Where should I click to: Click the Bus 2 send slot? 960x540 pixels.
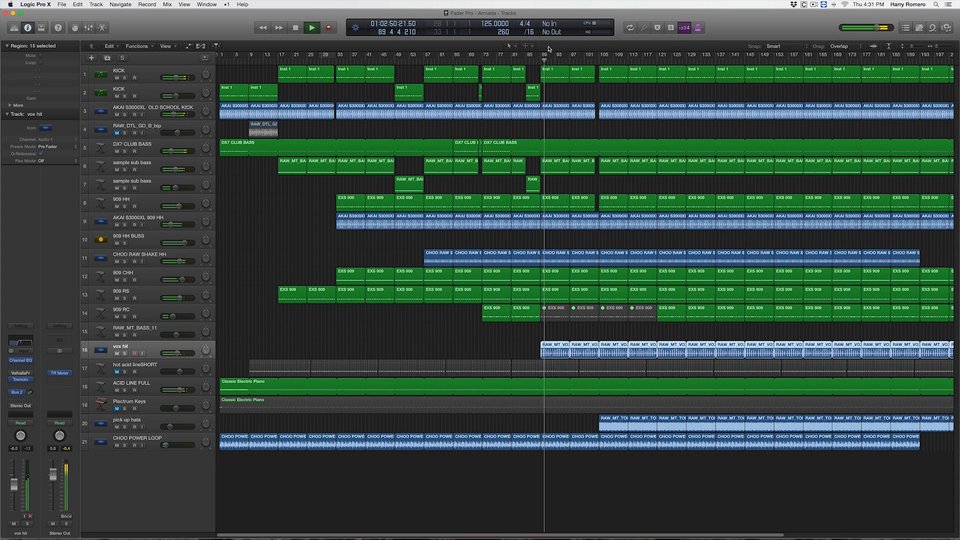tap(17, 392)
